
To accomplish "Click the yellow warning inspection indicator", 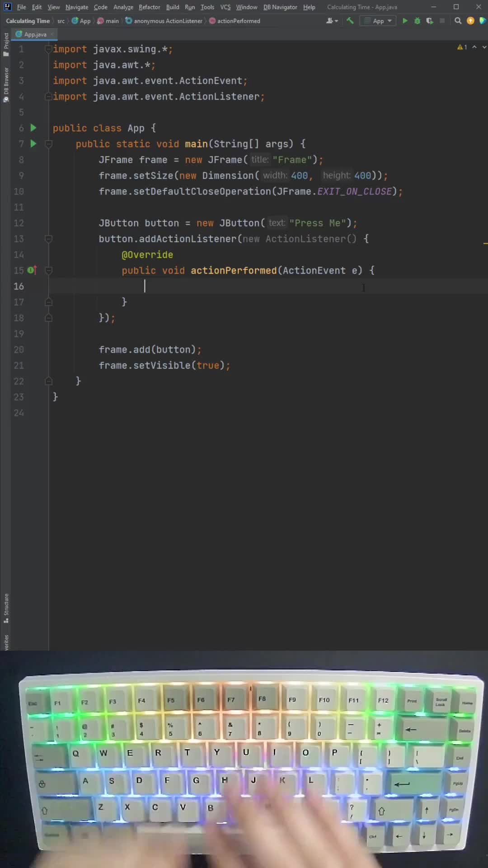I will coord(462,47).
